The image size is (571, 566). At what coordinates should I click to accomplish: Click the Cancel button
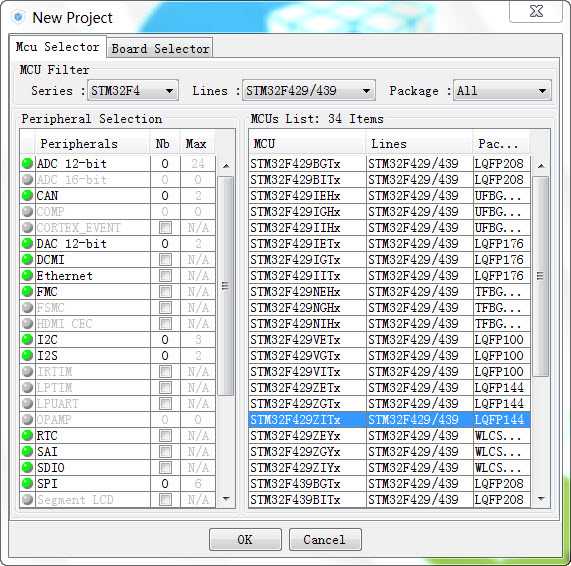point(325,539)
